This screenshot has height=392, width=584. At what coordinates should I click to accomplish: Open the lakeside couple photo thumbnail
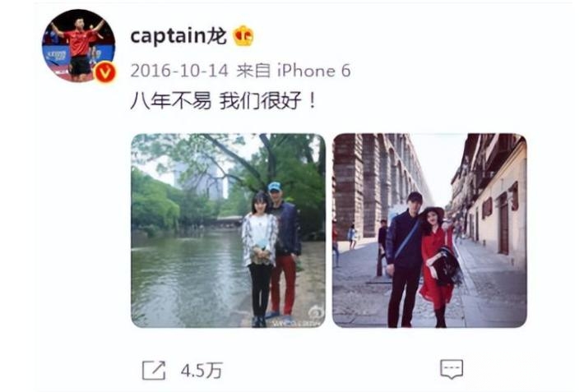[x=229, y=230]
